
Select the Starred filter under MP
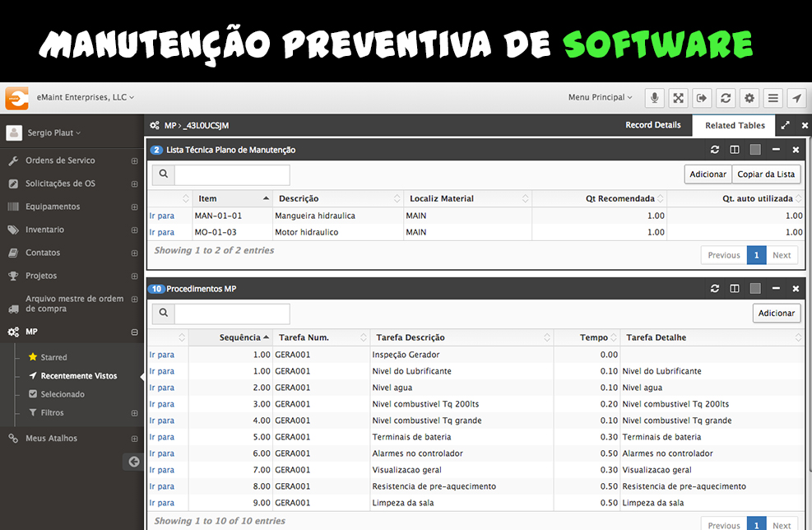coord(53,357)
